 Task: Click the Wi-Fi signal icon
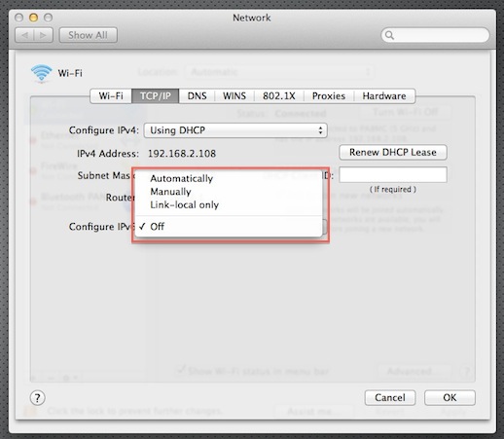pos(41,73)
